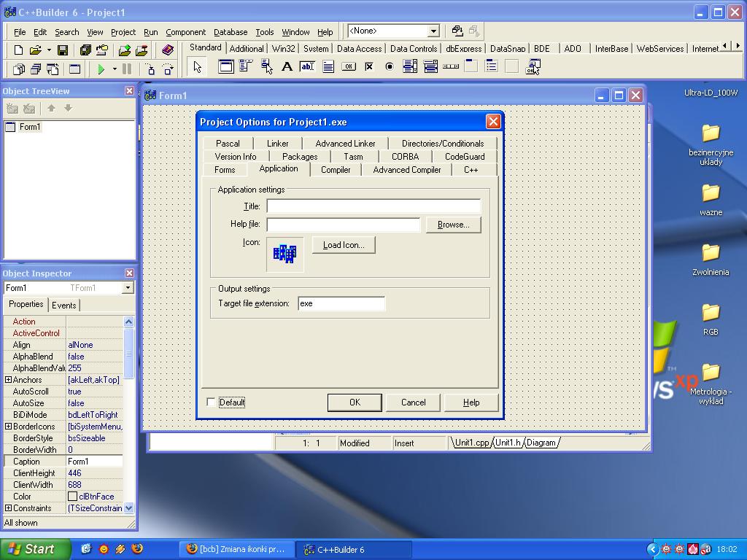Image resolution: width=747 pixels, height=560 pixels.
Task: Click Cancel in Project Options
Action: pyautogui.click(x=413, y=402)
